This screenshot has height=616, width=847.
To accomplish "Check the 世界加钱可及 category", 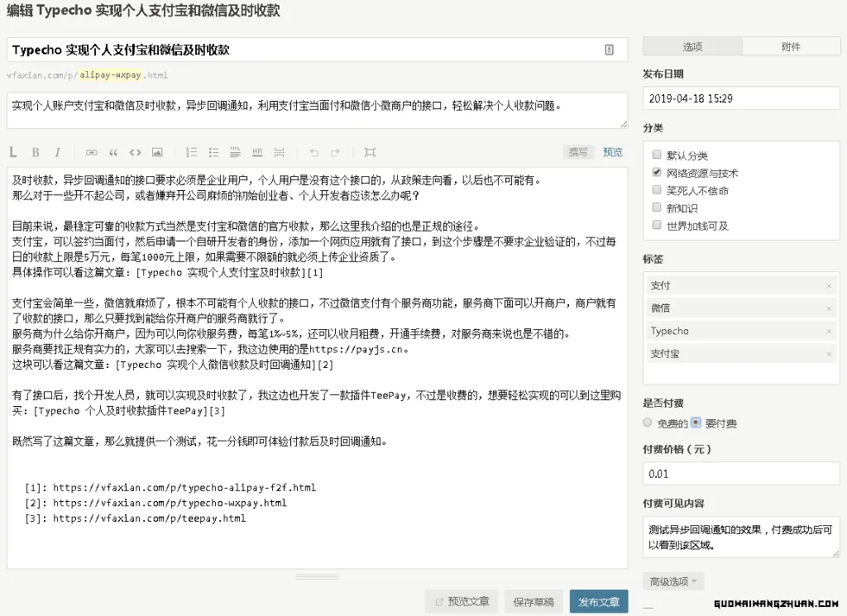I will 657,225.
